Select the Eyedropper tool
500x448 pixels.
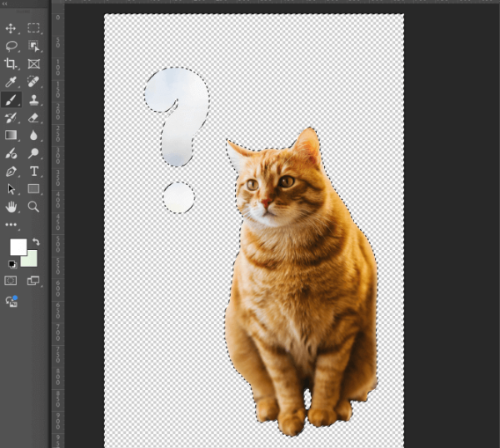pyautogui.click(x=11, y=82)
